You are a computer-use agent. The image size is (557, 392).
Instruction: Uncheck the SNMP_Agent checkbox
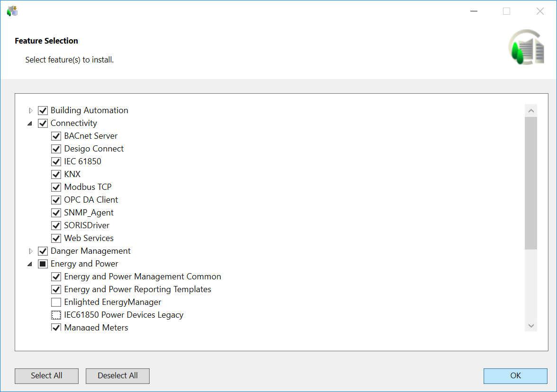pos(56,213)
